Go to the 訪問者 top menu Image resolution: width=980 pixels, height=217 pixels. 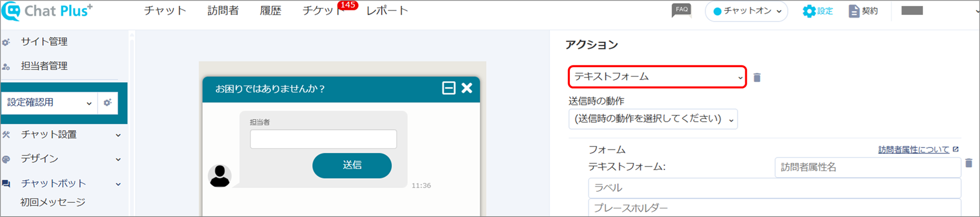click(x=223, y=11)
